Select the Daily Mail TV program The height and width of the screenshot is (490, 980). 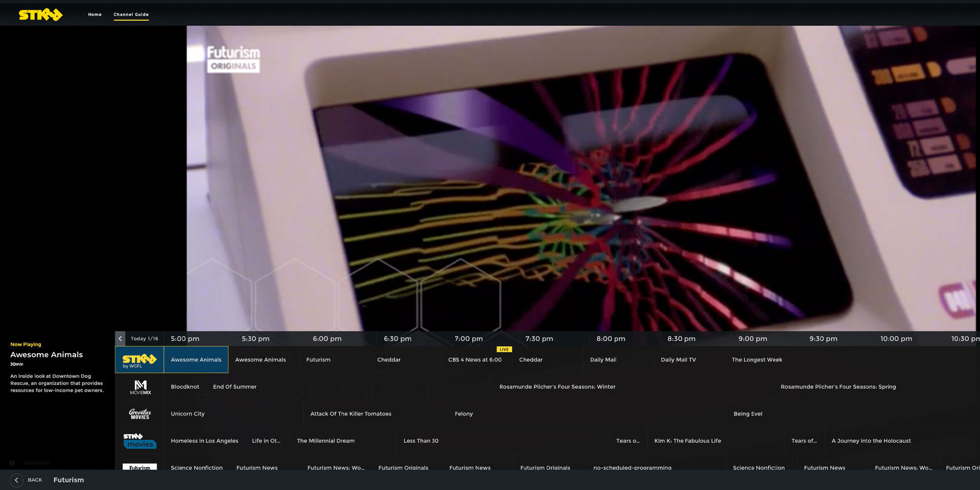pos(689,360)
